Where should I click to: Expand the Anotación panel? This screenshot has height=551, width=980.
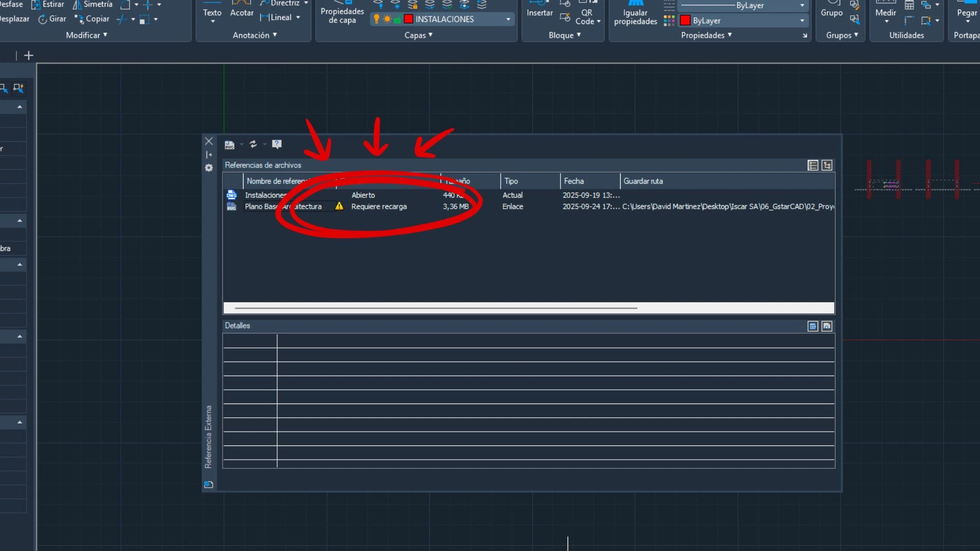pos(255,35)
